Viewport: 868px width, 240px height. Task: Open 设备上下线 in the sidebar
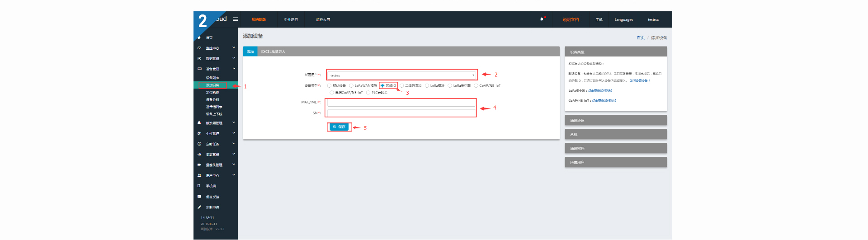214,114
